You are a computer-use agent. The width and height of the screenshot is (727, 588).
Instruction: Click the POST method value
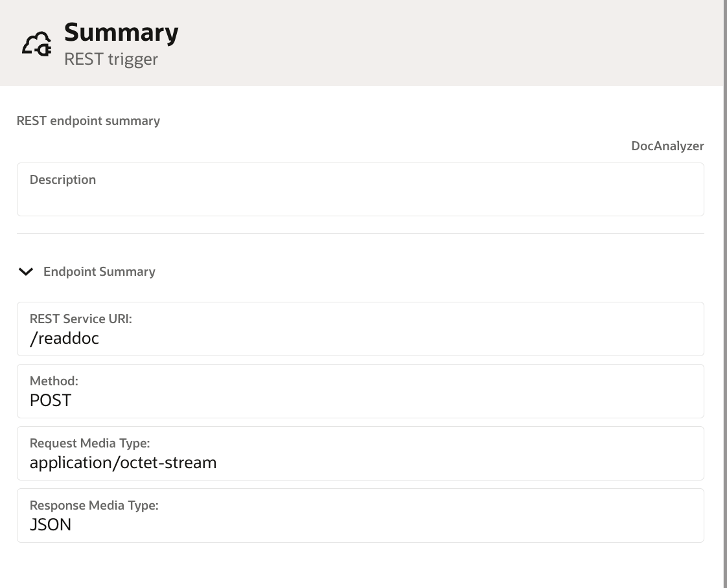pyautogui.click(x=51, y=400)
